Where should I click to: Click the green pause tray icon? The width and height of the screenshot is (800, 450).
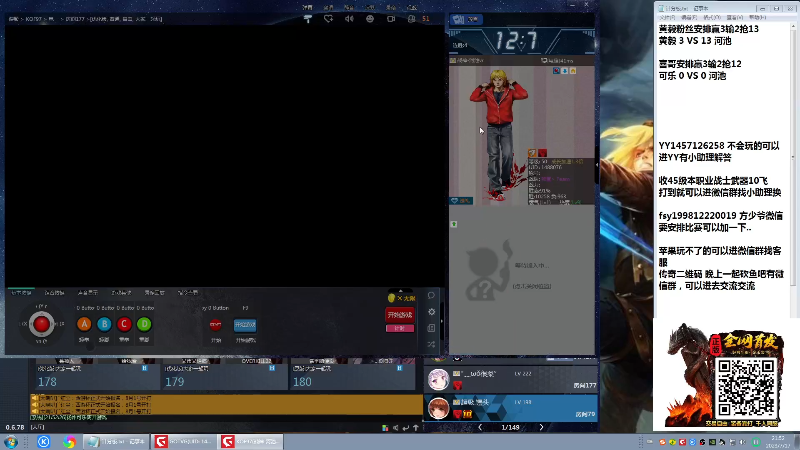[756, 442]
